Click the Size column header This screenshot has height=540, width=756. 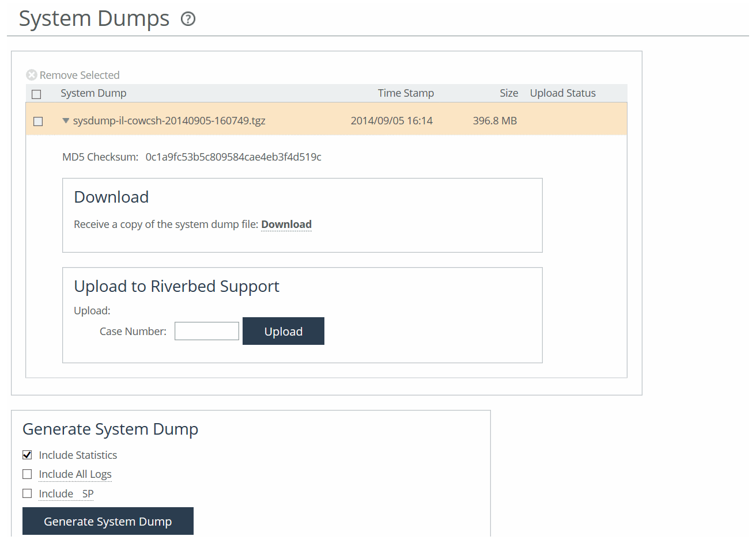coord(509,93)
